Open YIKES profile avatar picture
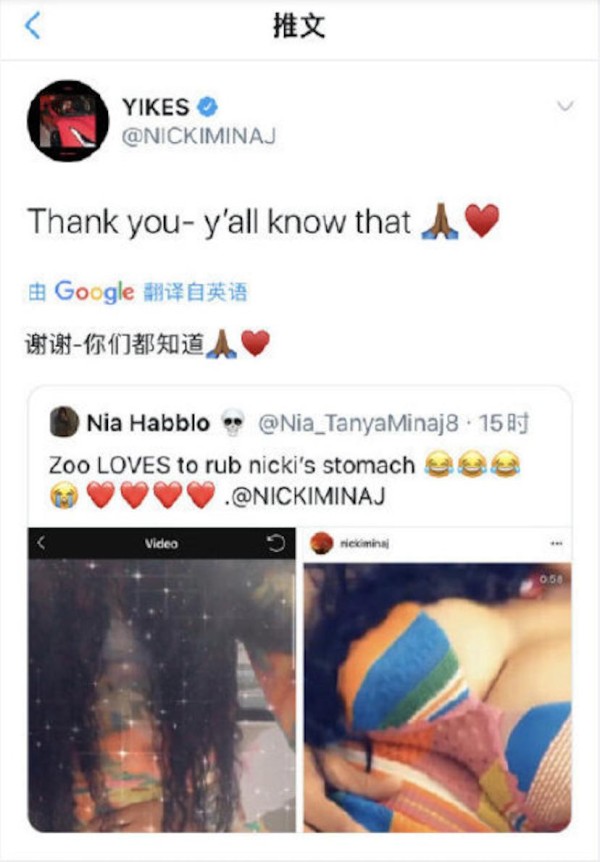The image size is (600, 862). (68, 121)
